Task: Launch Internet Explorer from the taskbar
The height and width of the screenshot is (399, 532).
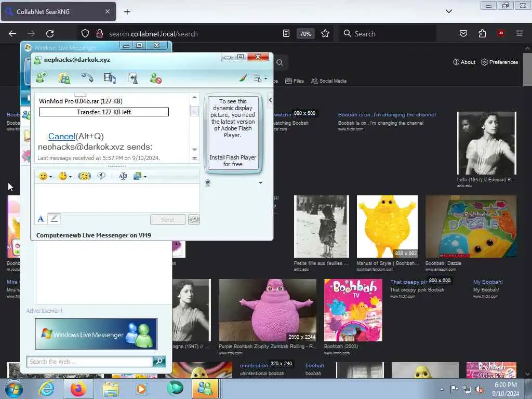Action: 46,389
